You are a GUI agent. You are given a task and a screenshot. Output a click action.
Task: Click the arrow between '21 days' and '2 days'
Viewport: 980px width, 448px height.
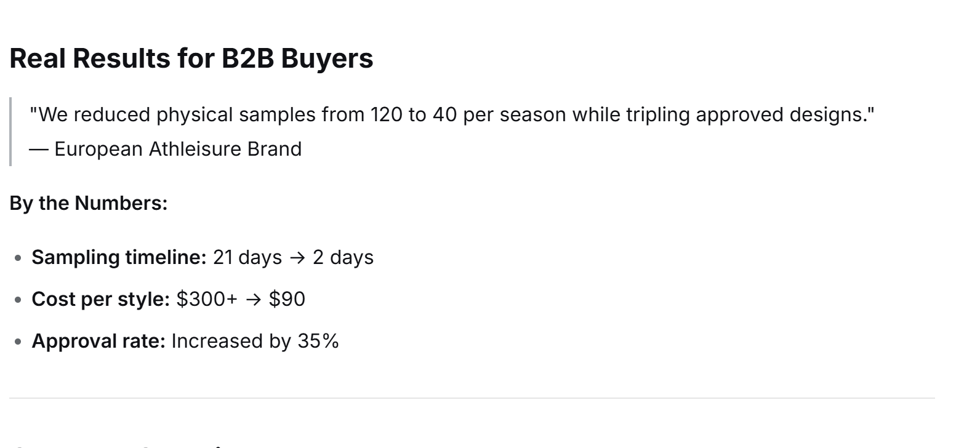297,258
